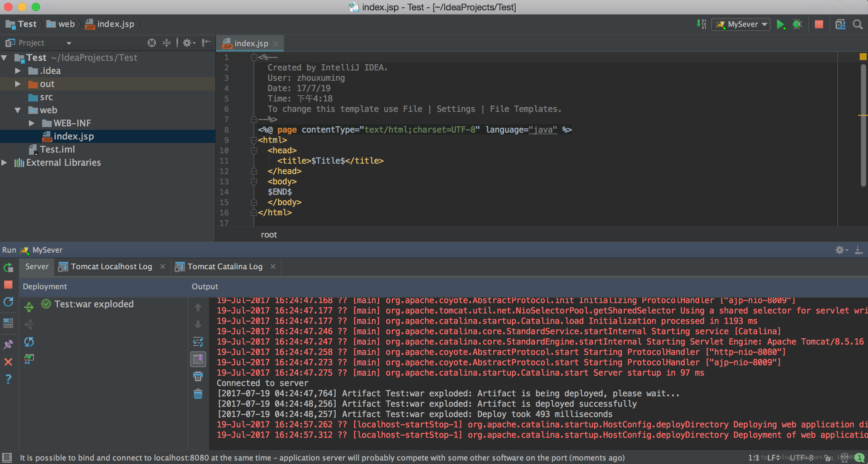The image size is (868, 464).
Task: Click the printer icon beside Output
Action: pos(198,376)
